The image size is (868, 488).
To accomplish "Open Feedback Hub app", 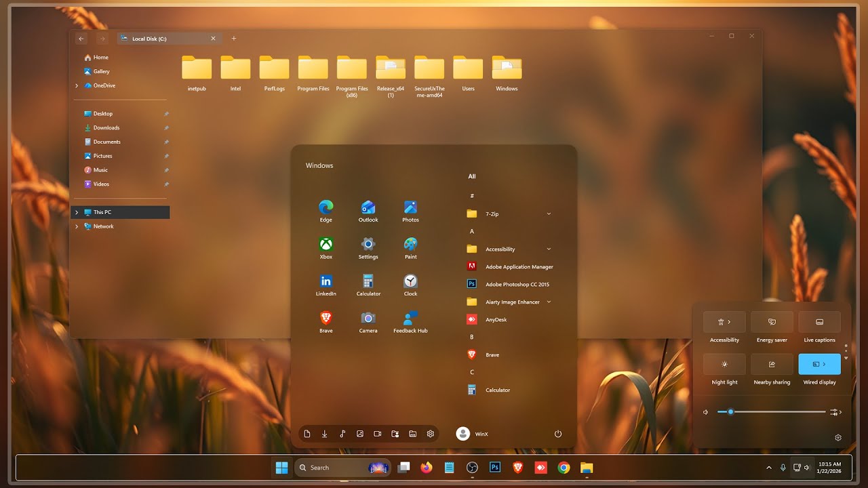I will click(x=410, y=322).
